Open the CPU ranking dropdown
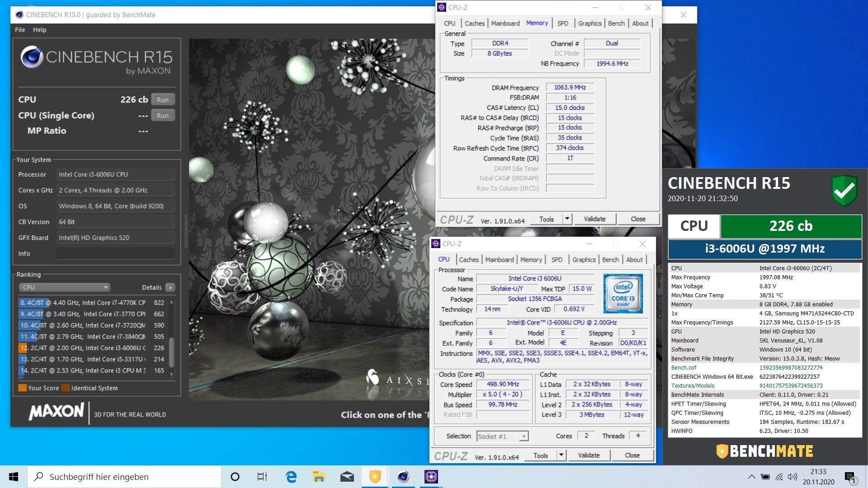Screen dimensions: 868x488 pos(64,287)
